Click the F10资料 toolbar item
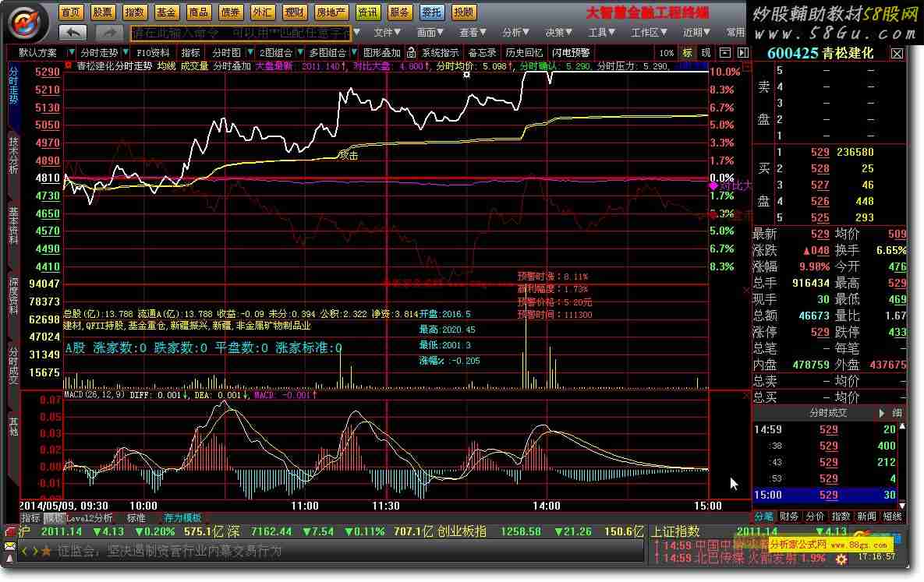Viewport: 924px width, 582px height. tap(153, 53)
